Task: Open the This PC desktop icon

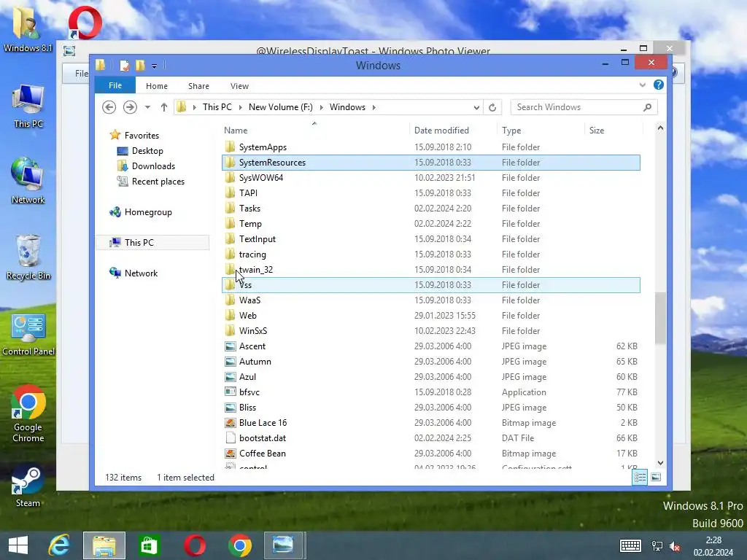Action: coord(28,106)
